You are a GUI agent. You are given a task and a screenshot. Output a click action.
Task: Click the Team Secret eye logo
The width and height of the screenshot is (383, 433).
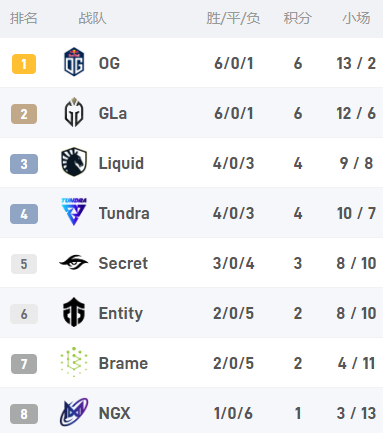[x=74, y=262]
